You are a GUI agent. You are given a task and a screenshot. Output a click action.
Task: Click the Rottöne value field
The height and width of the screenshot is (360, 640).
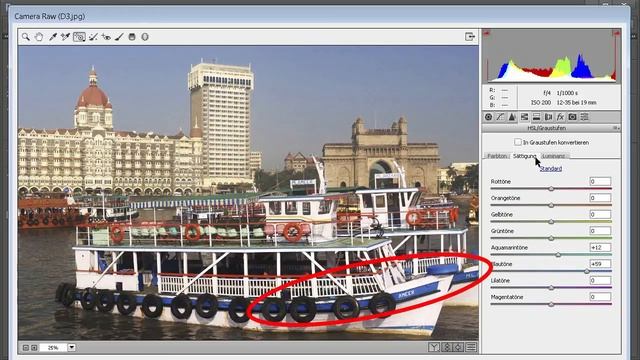point(600,181)
